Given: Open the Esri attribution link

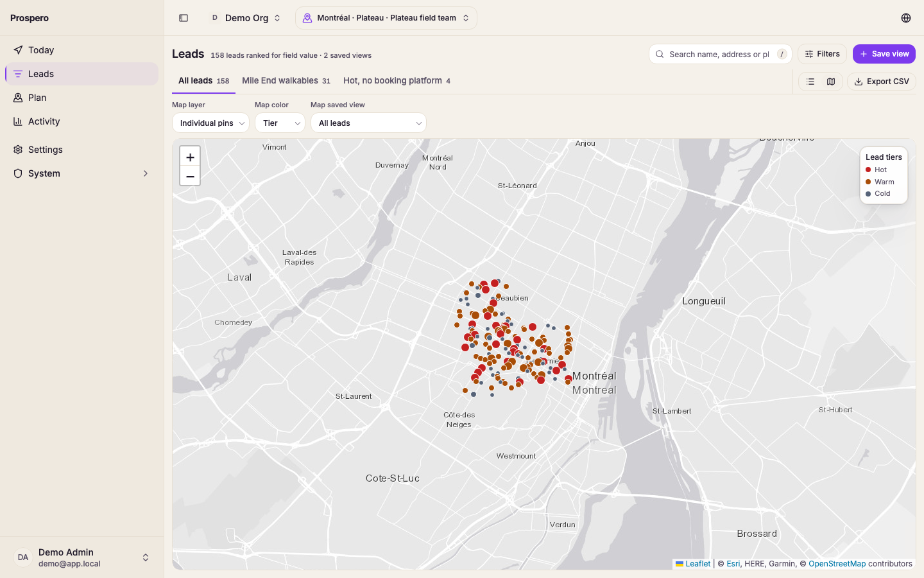Looking at the screenshot, I should click(733, 564).
